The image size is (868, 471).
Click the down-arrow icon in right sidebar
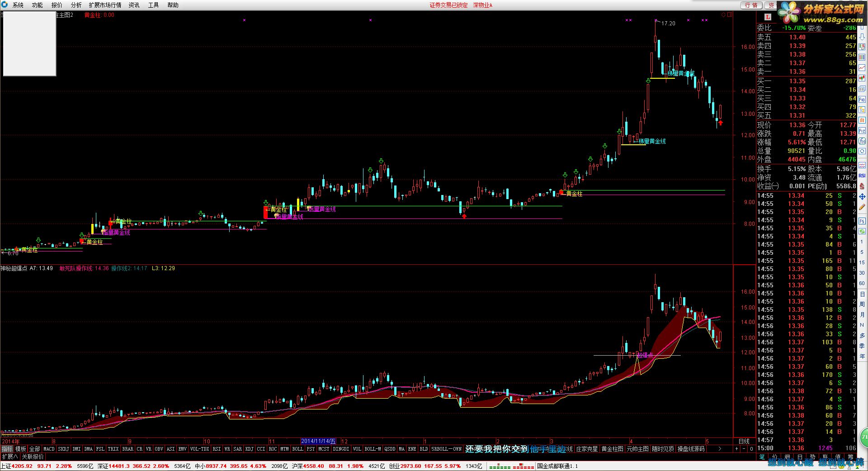click(x=862, y=37)
